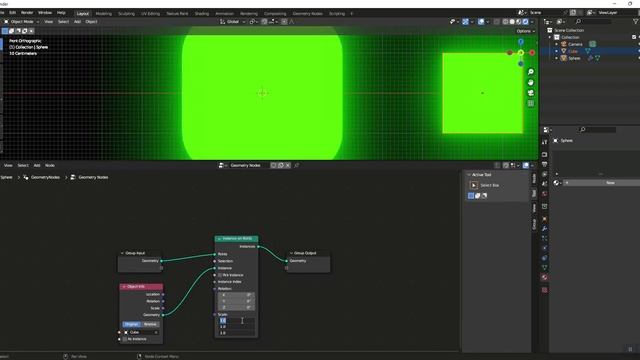The height and width of the screenshot is (360, 640).
Task: Select rendered viewport shading icon
Action: [x=525, y=22]
